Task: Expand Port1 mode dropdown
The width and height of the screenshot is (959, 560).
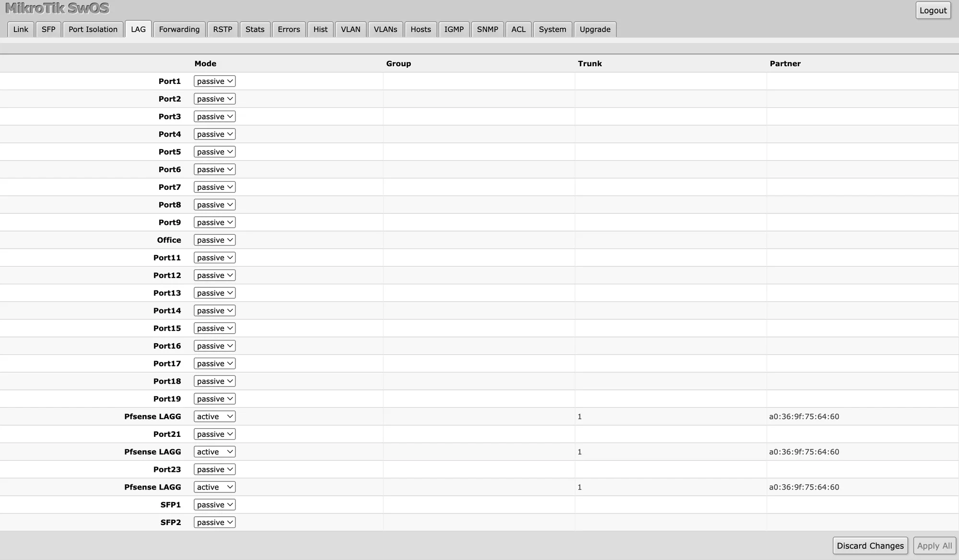Action: click(x=213, y=81)
